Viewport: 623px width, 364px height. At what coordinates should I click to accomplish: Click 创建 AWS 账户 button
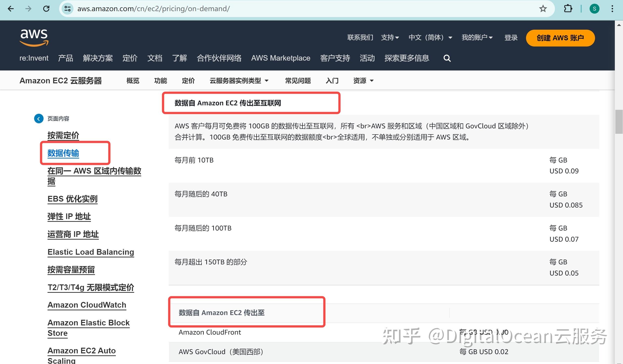point(560,39)
